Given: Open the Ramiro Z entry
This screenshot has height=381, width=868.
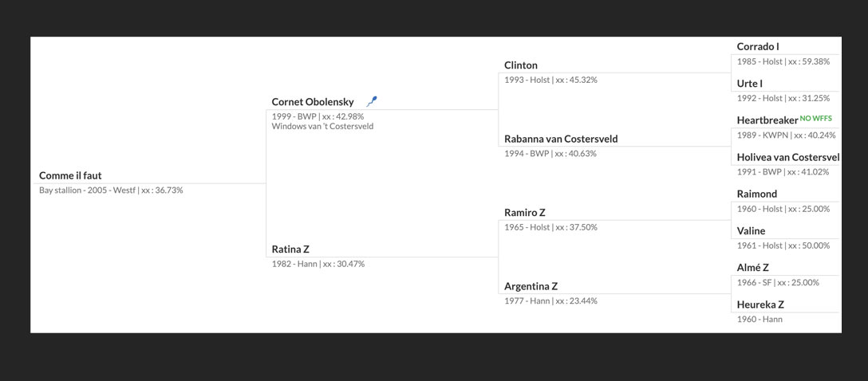Looking at the screenshot, I should (525, 213).
